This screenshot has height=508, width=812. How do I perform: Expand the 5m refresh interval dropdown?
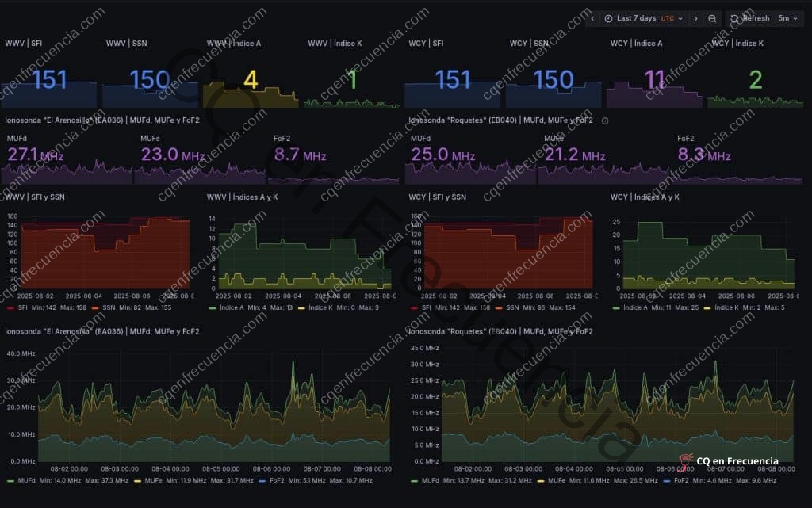(783, 18)
